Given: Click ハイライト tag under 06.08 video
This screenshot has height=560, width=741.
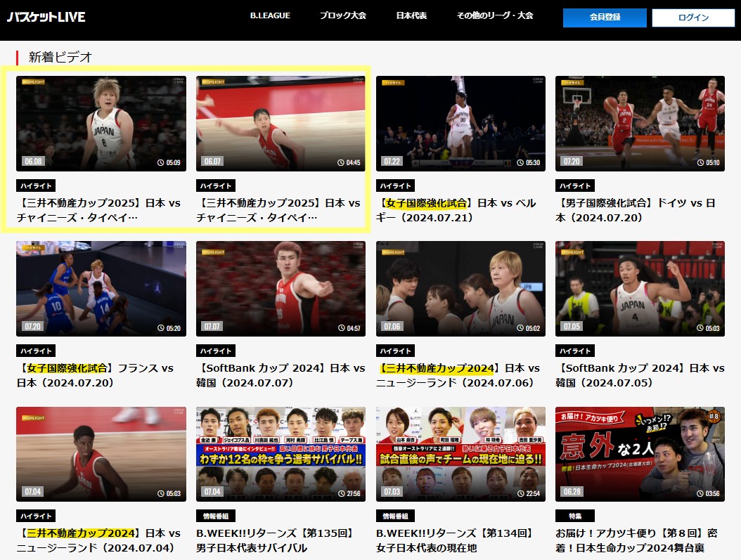Looking at the screenshot, I should (x=36, y=185).
